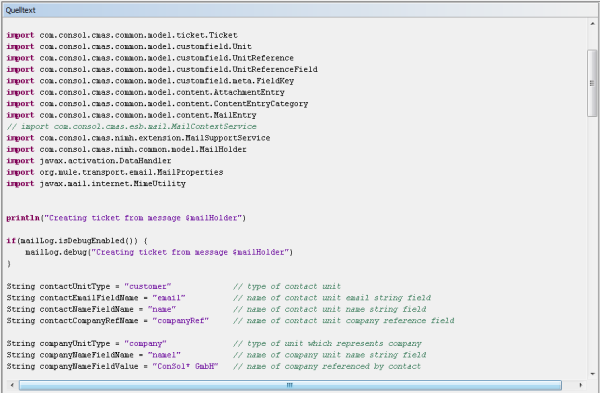The width and height of the screenshot is (600, 393).
Task: Click the import line for content.MailEntry
Action: [x=131, y=115]
